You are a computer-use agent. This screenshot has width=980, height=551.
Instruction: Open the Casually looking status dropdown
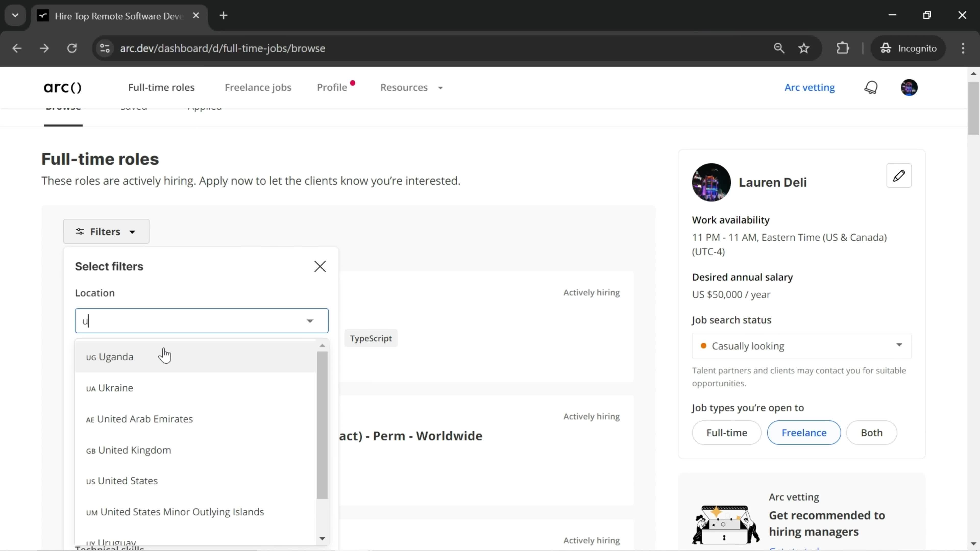[x=801, y=346]
